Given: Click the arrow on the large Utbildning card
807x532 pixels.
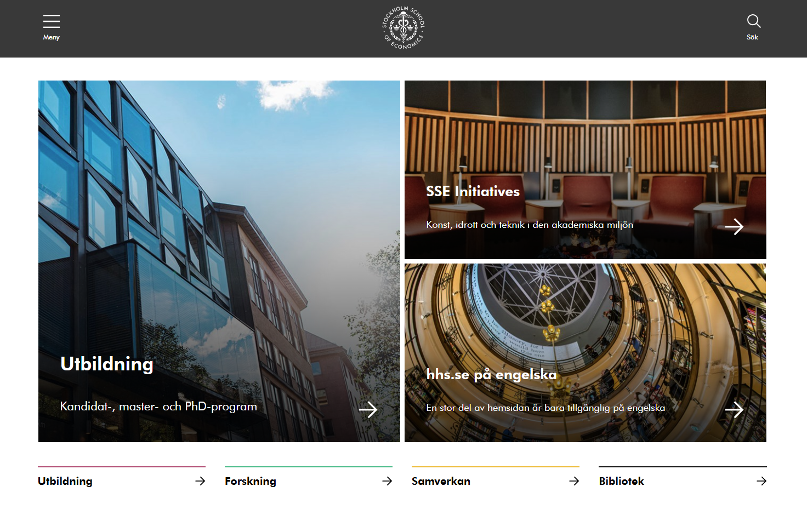Looking at the screenshot, I should coord(368,409).
